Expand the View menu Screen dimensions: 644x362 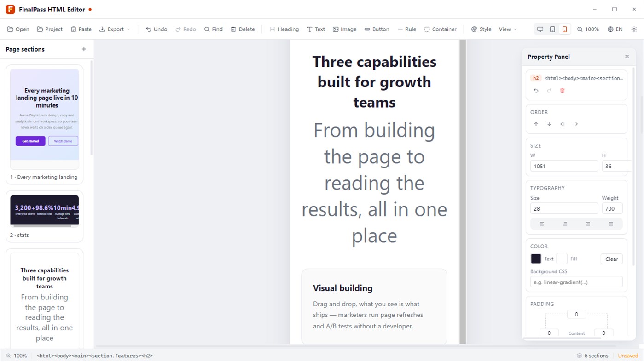pos(508,29)
